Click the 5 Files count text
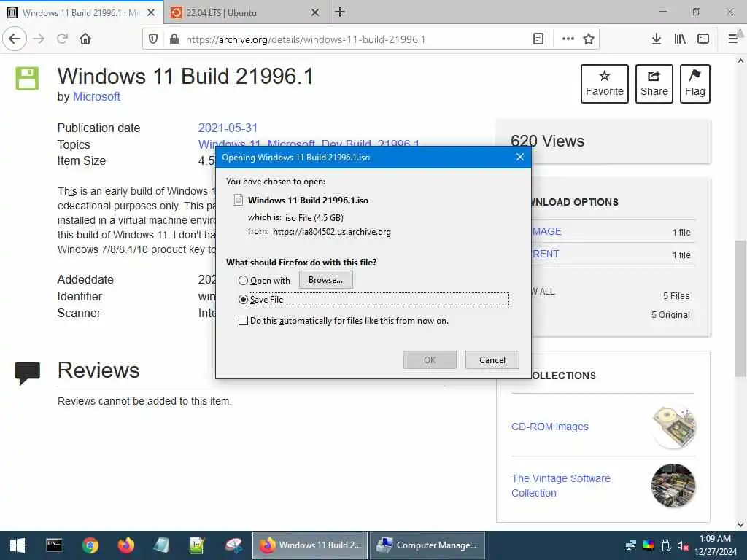747x560 pixels. (676, 296)
